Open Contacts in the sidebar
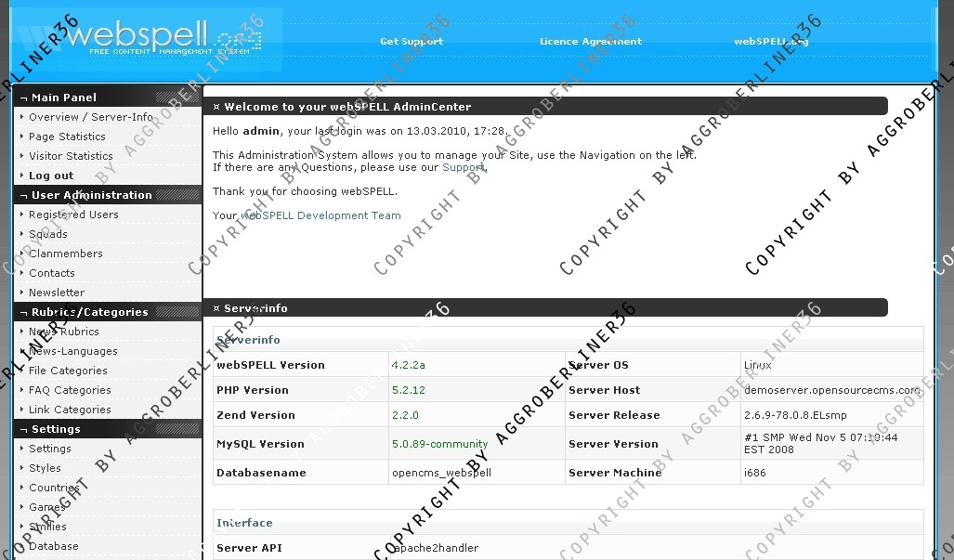This screenshot has height=560, width=954. tap(52, 273)
